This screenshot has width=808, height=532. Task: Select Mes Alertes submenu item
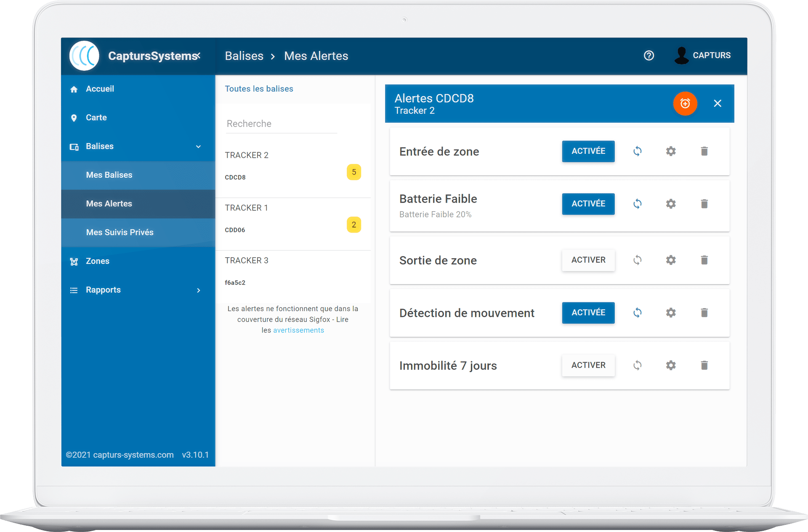[x=138, y=204]
